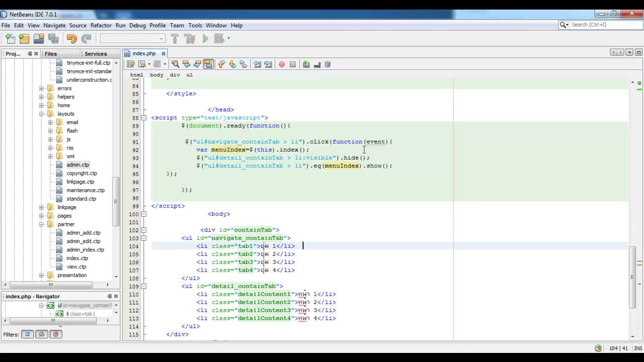Screen dimensions: 644x362
Task: Toggle the first Navigator filter button
Action: tap(28, 334)
